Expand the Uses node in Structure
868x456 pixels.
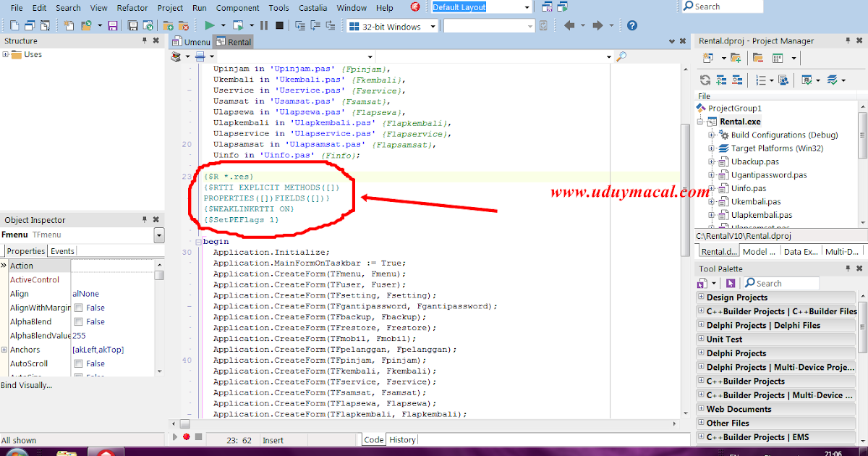coord(6,54)
